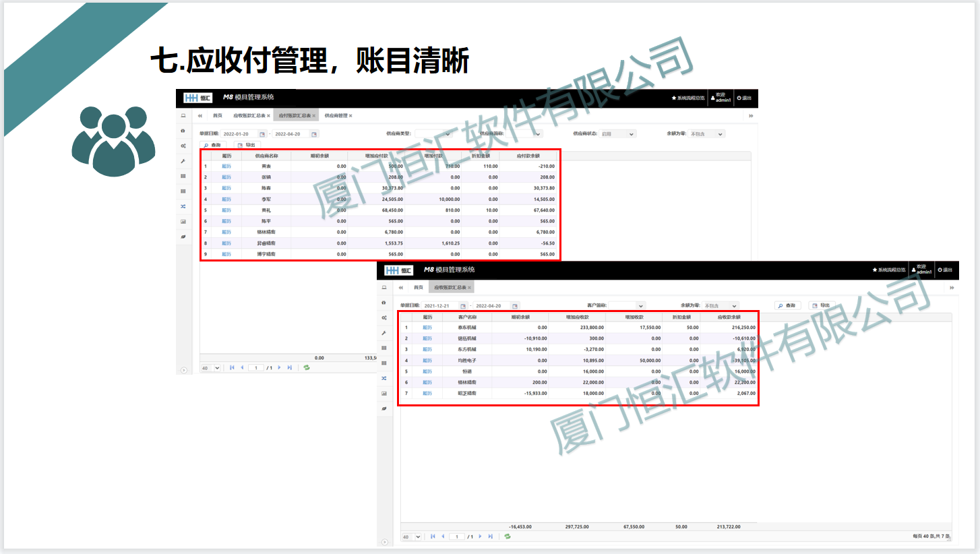
Task: Click 退出 in upper window header
Action: click(744, 98)
